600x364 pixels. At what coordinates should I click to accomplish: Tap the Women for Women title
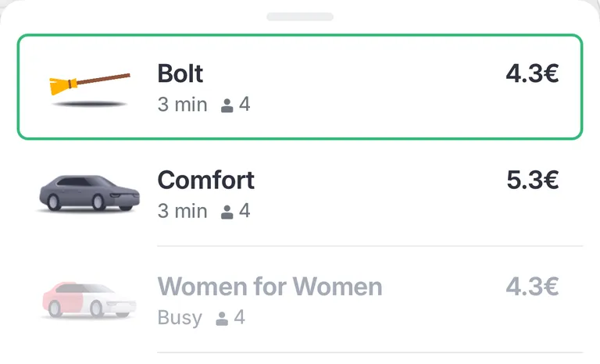[x=270, y=287]
